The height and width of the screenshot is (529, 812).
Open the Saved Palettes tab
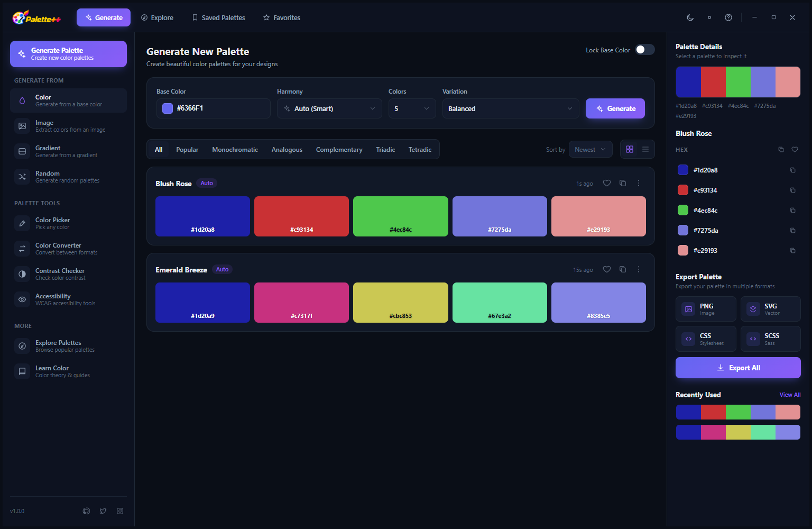pyautogui.click(x=218, y=17)
